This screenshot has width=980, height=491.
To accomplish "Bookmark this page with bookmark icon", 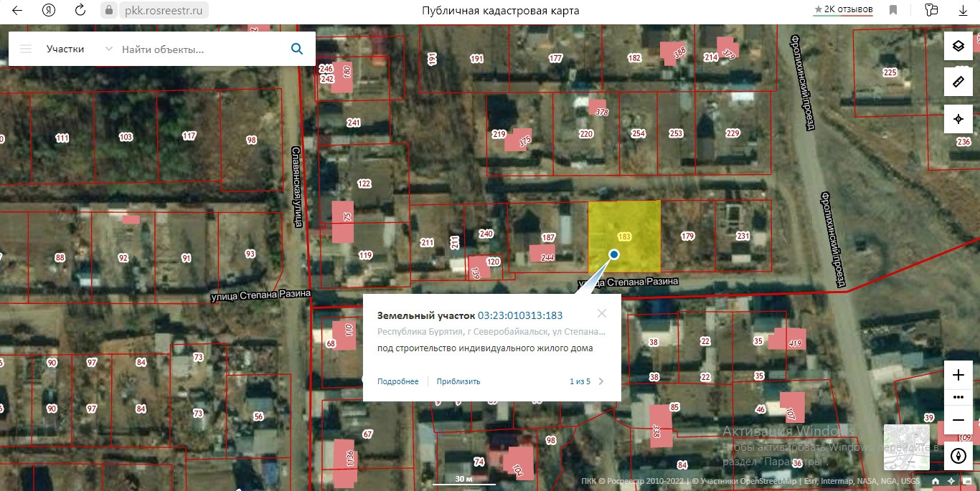I will (x=893, y=10).
